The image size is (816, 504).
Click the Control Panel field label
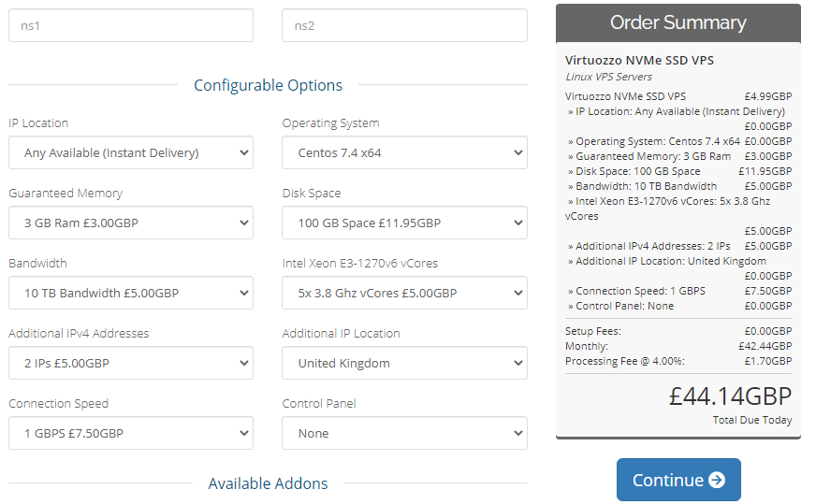click(x=319, y=404)
